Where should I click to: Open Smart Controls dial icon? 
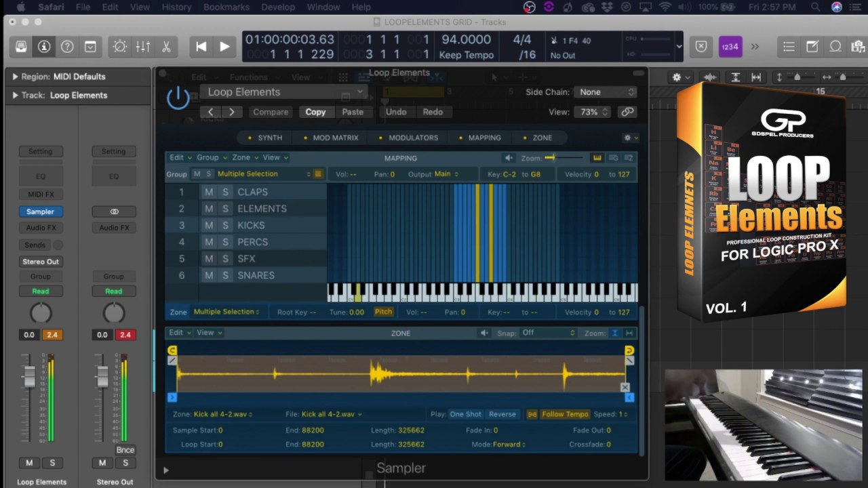tap(120, 47)
